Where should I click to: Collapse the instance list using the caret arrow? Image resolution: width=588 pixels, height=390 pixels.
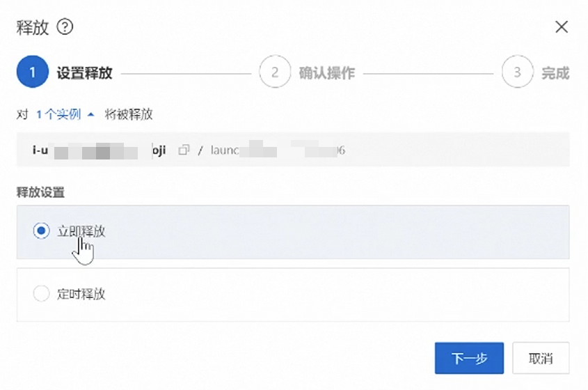click(x=90, y=114)
